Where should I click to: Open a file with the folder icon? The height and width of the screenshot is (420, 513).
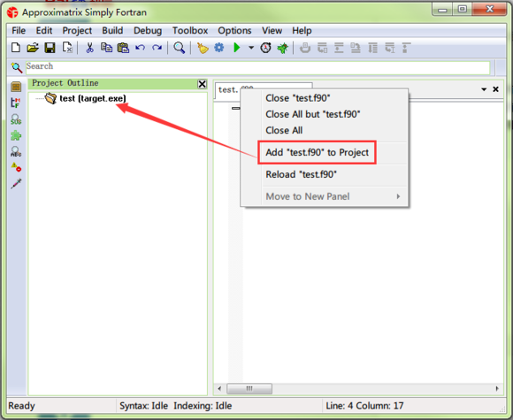pyautogui.click(x=33, y=48)
